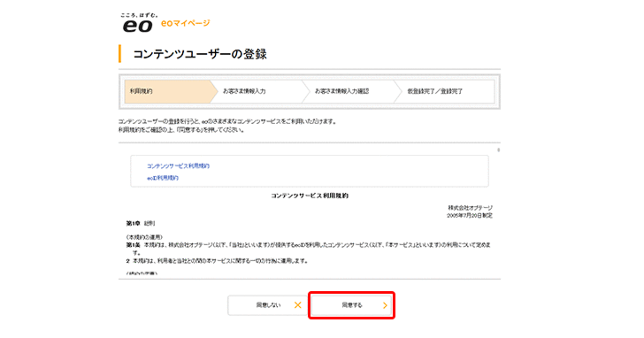Click the instruction line mentioning 「同意する」
Viewport: 644px width, 338px height.
[181, 130]
